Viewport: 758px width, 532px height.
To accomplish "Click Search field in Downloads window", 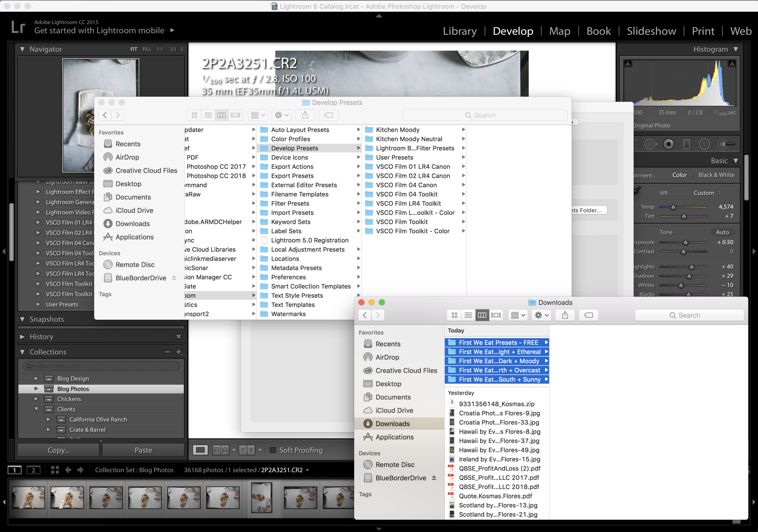I will pos(689,315).
